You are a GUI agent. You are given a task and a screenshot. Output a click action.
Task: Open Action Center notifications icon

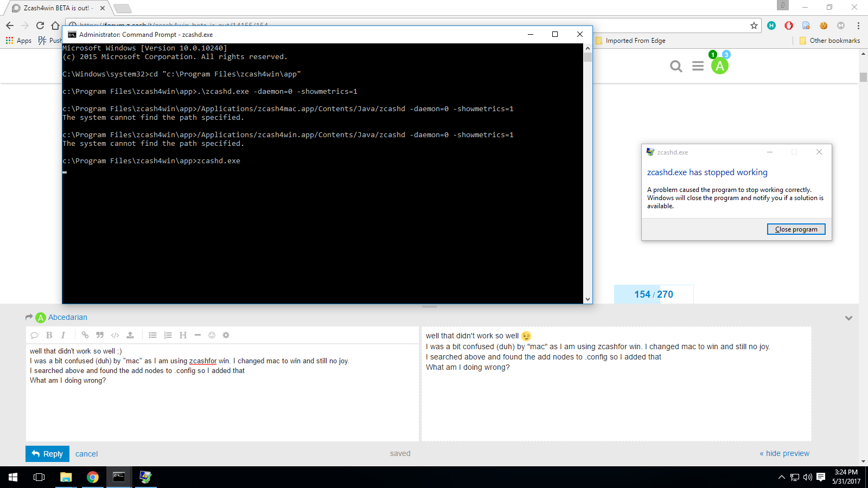821,477
